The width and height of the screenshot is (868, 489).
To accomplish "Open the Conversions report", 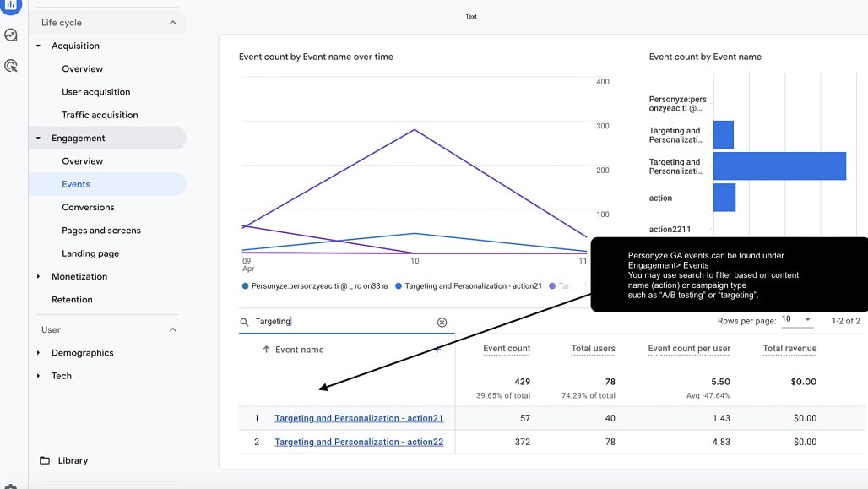I will tap(88, 207).
